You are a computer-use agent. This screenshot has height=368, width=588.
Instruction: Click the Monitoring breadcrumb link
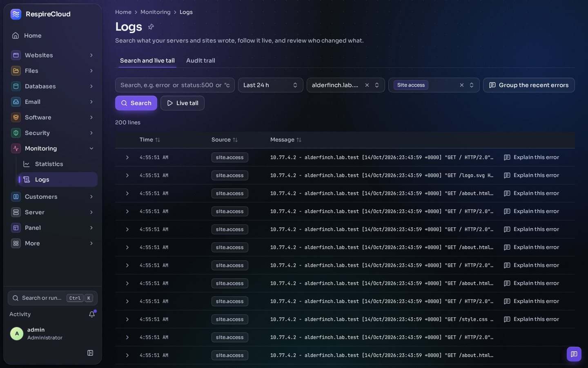(156, 12)
